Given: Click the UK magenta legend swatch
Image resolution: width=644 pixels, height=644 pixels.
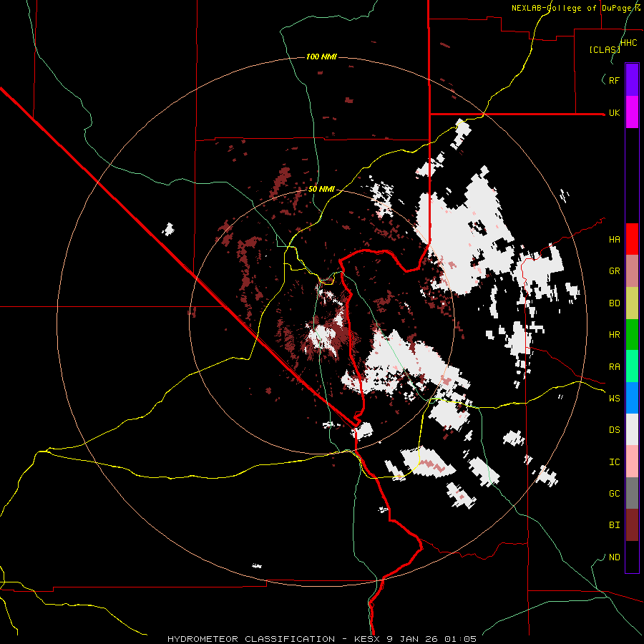Looking at the screenshot, I should pyautogui.click(x=632, y=112).
